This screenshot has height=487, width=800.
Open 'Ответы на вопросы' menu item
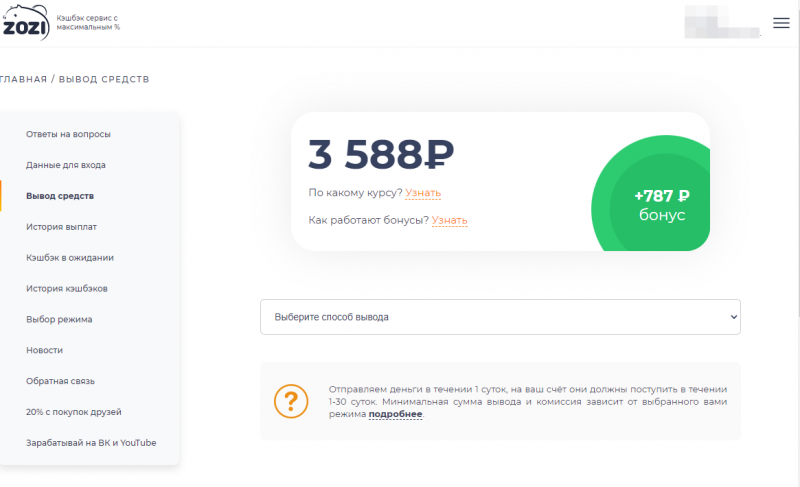[68, 134]
